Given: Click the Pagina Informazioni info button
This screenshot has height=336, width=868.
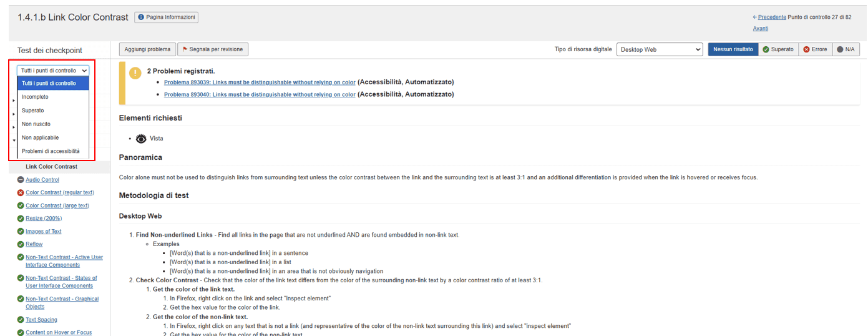Looking at the screenshot, I should coord(166,17).
